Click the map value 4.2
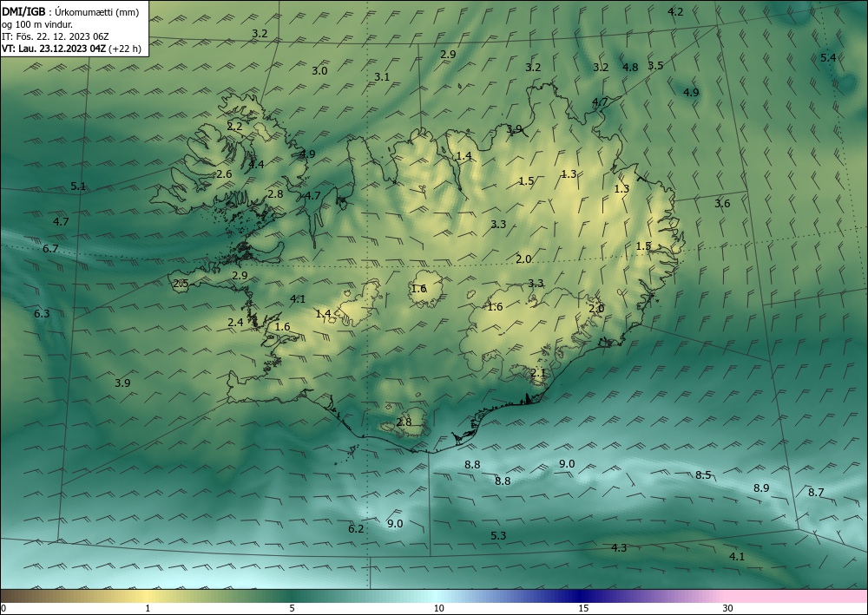 [x=675, y=11]
